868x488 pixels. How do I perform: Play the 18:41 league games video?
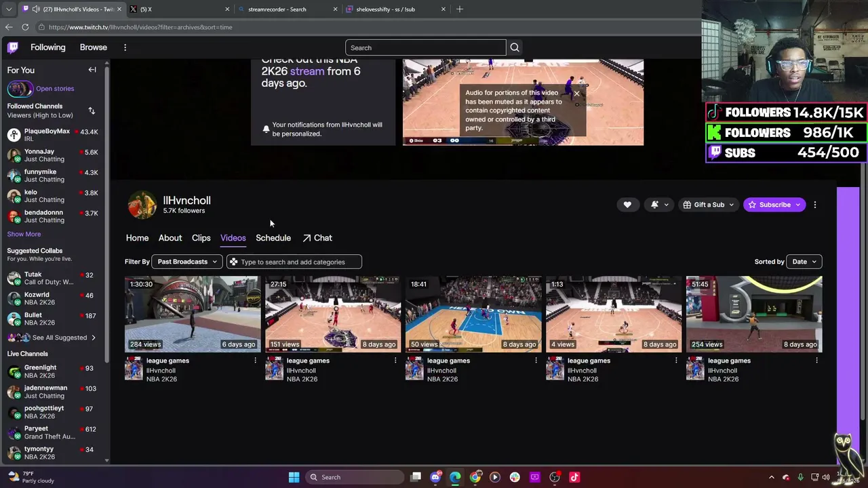pyautogui.click(x=473, y=314)
